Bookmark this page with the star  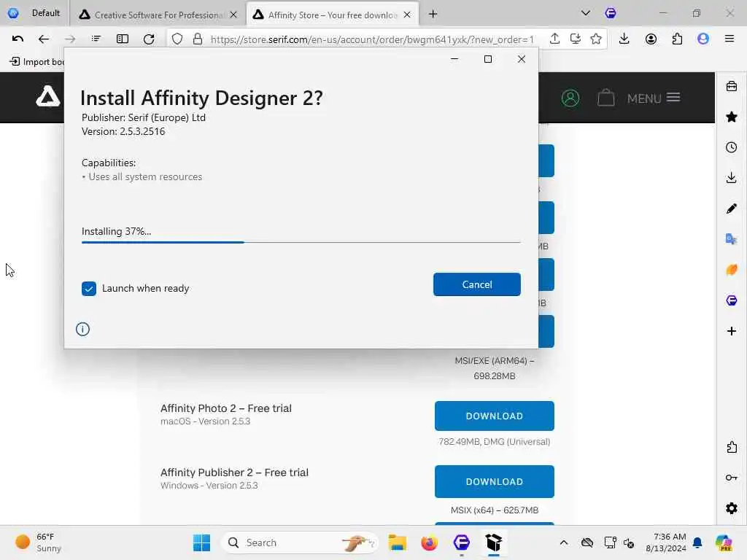(x=595, y=39)
